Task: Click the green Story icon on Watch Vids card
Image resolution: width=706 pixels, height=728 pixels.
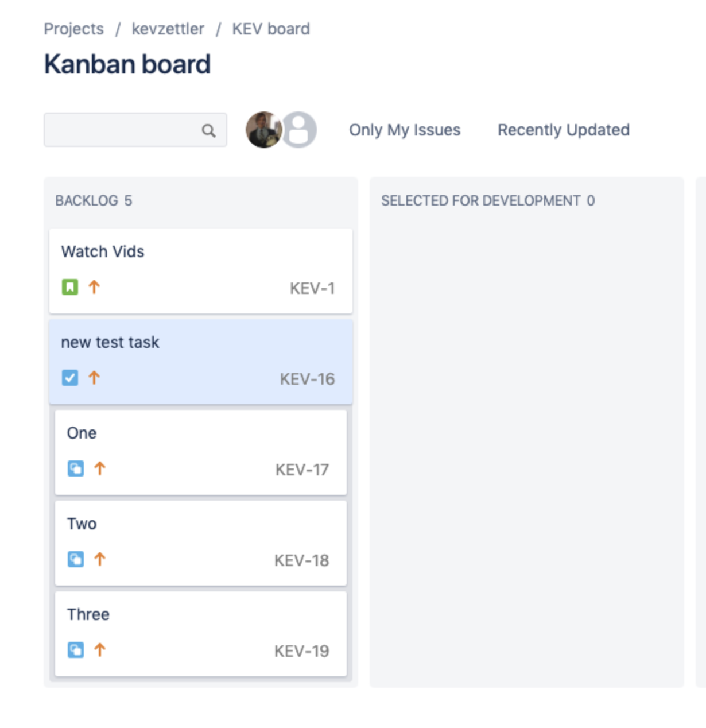Action: (69, 287)
